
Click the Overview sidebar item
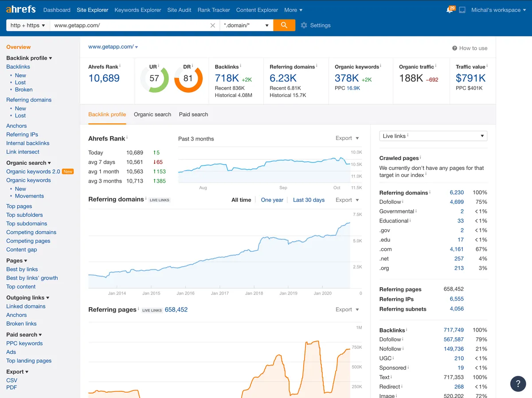pos(19,47)
